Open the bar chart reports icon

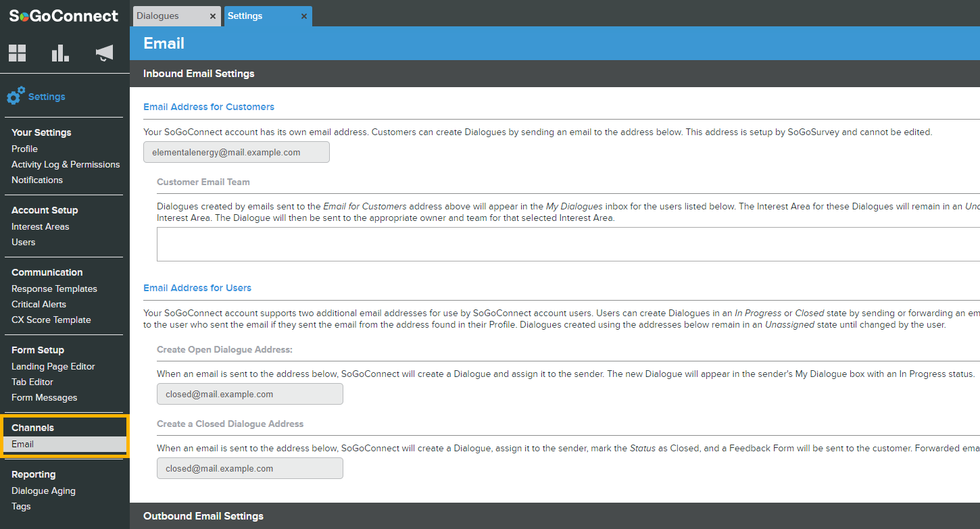tap(60, 53)
